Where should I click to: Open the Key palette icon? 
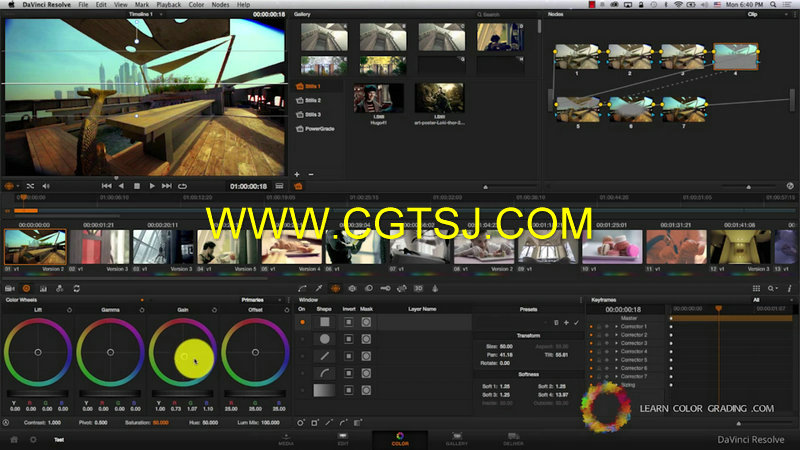385,288
